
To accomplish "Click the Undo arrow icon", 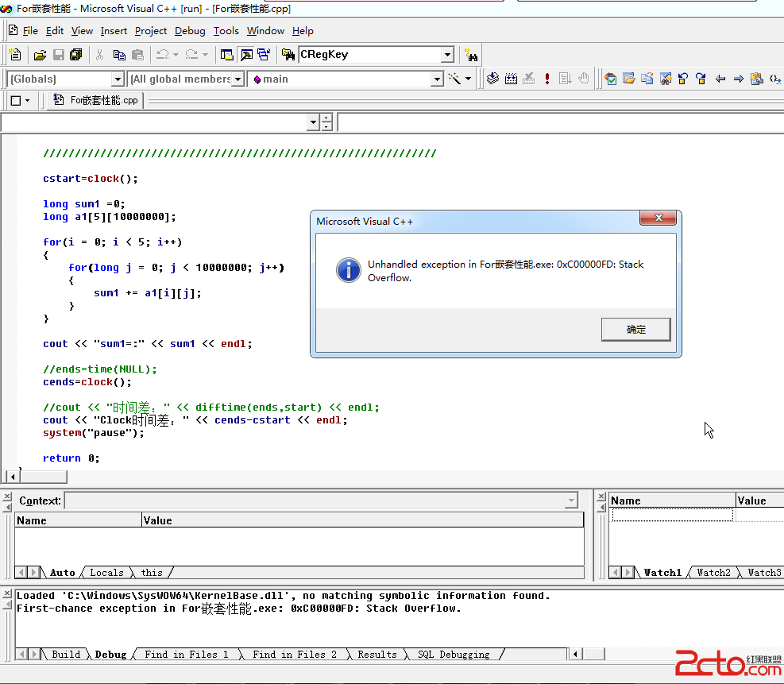I will point(163,55).
